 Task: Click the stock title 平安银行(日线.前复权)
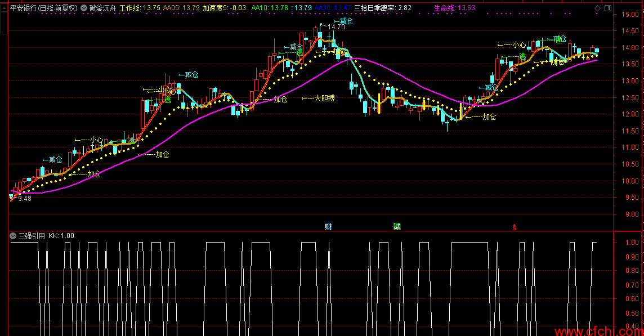(43, 8)
